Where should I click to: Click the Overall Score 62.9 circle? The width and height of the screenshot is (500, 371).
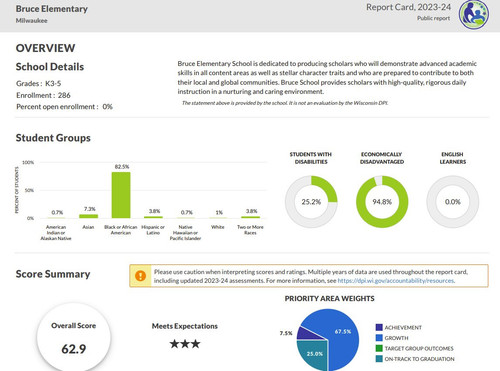(74, 337)
